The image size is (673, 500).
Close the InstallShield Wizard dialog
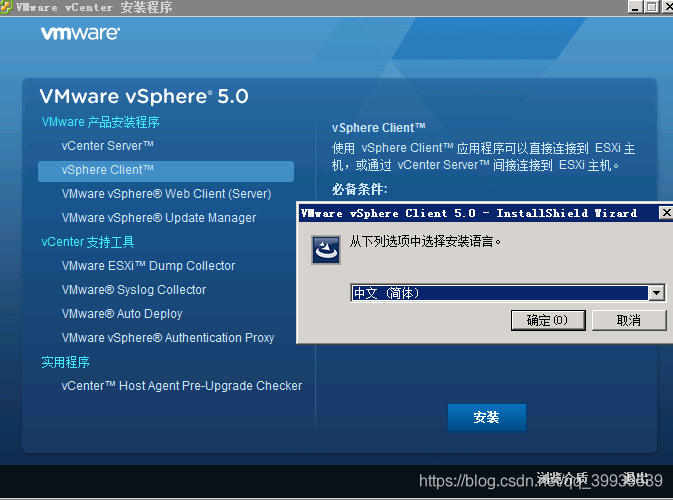[666, 213]
